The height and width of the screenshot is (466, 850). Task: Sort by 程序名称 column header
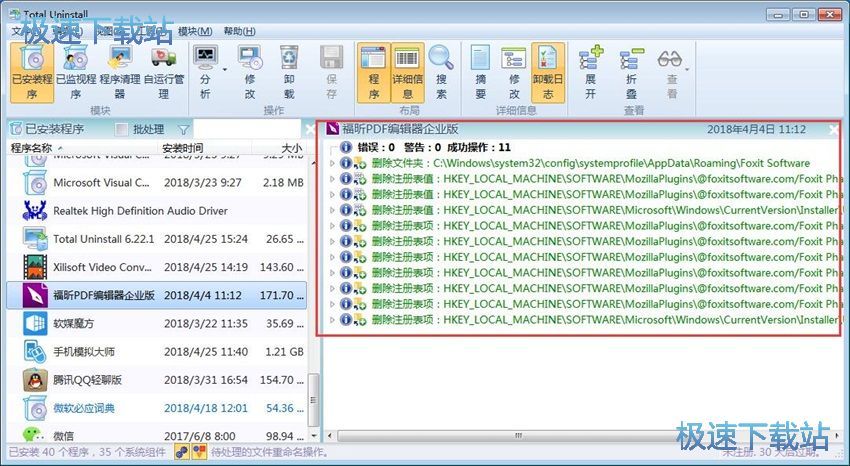tap(82, 148)
